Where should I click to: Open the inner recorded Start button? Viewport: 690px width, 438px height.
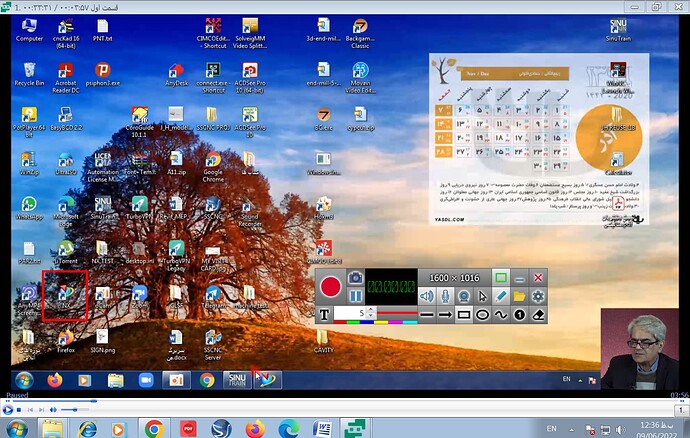pyautogui.click(x=24, y=380)
